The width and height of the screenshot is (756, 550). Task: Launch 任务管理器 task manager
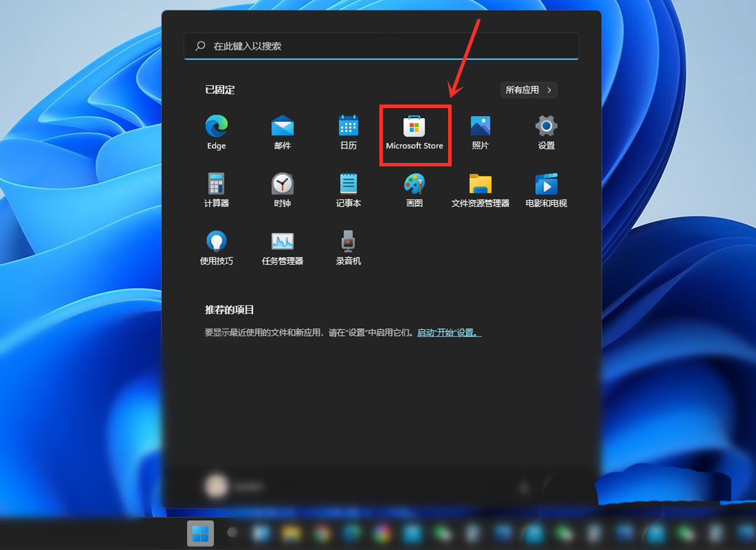coord(282,247)
